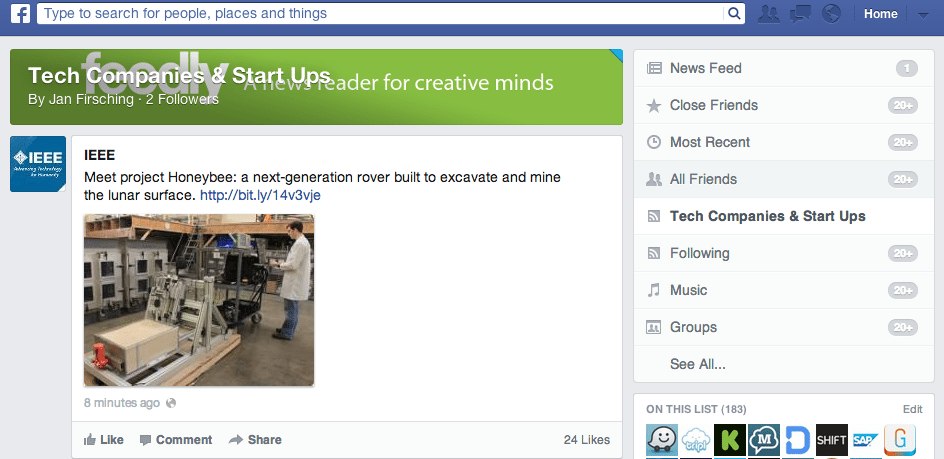Edit the On This List members
The height and width of the screenshot is (459, 944).
coord(913,409)
